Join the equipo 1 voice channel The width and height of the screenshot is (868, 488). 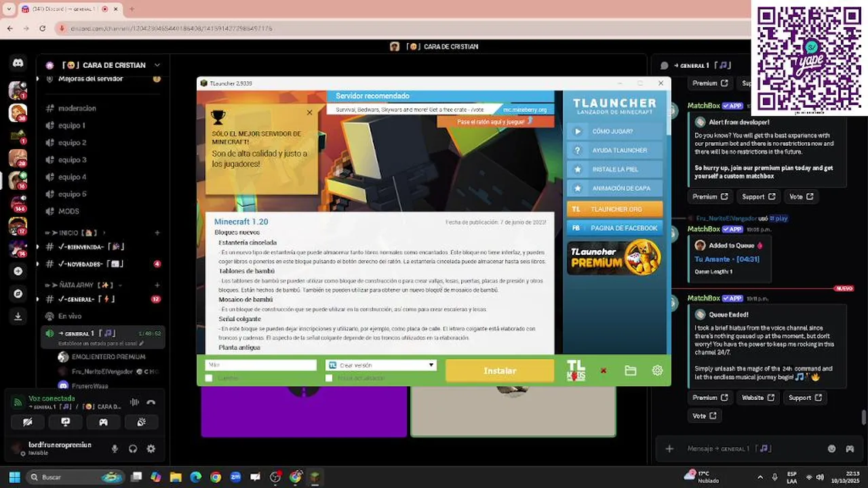click(x=71, y=125)
